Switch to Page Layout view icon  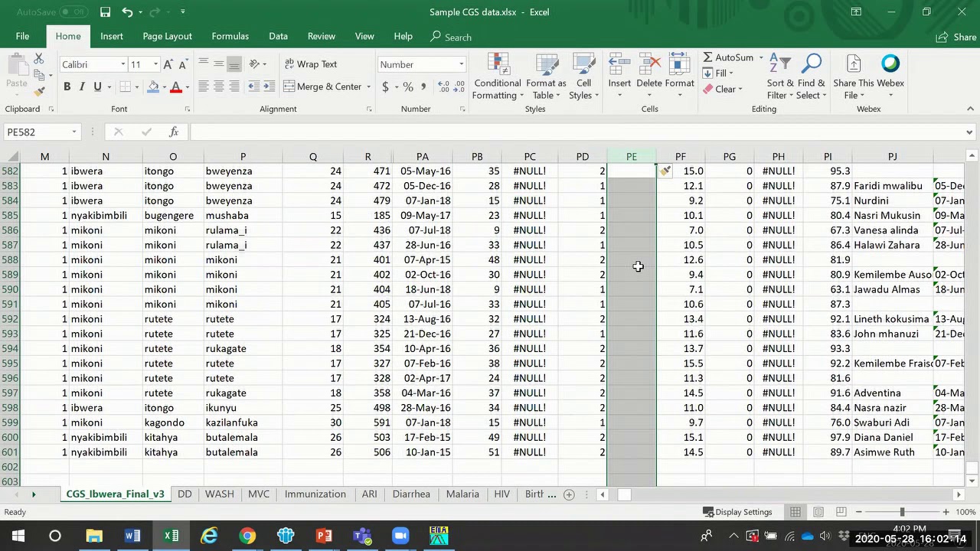point(818,512)
